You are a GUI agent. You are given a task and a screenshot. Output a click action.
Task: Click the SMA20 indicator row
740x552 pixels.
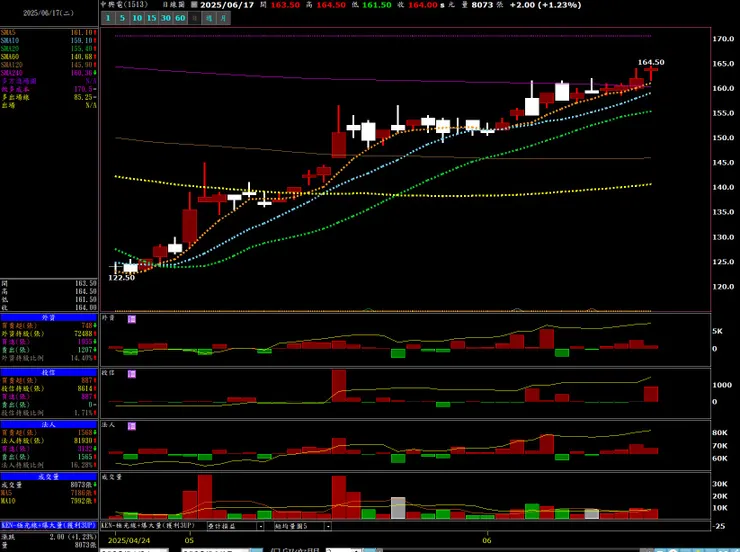coord(49,49)
